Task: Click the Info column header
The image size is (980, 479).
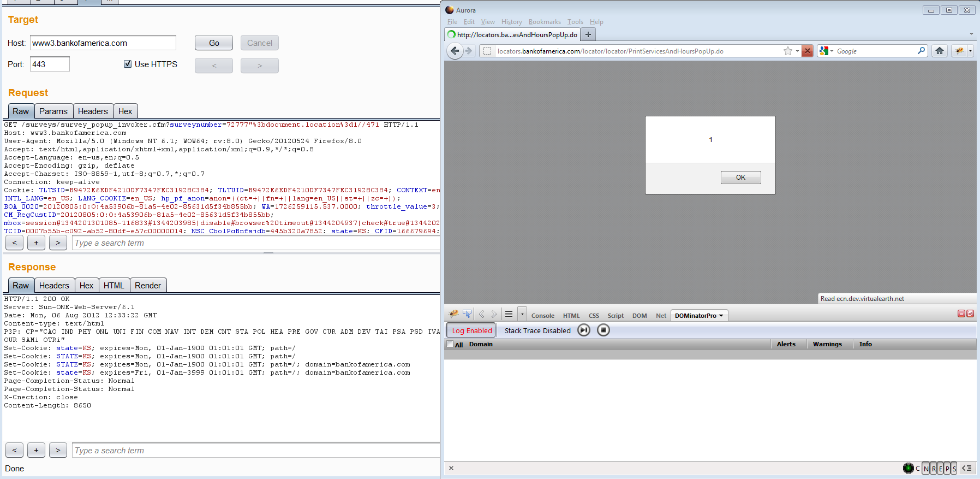Action: [x=865, y=344]
